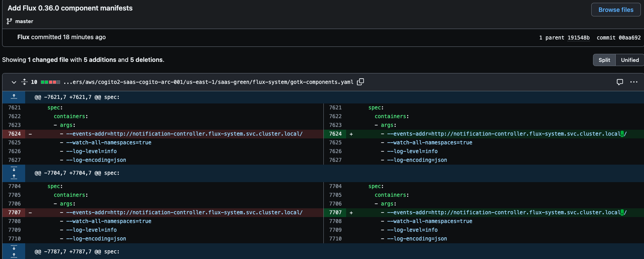This screenshot has height=259, width=644.
Task: Click commit hash 00aa692
Action: pyautogui.click(x=630, y=38)
